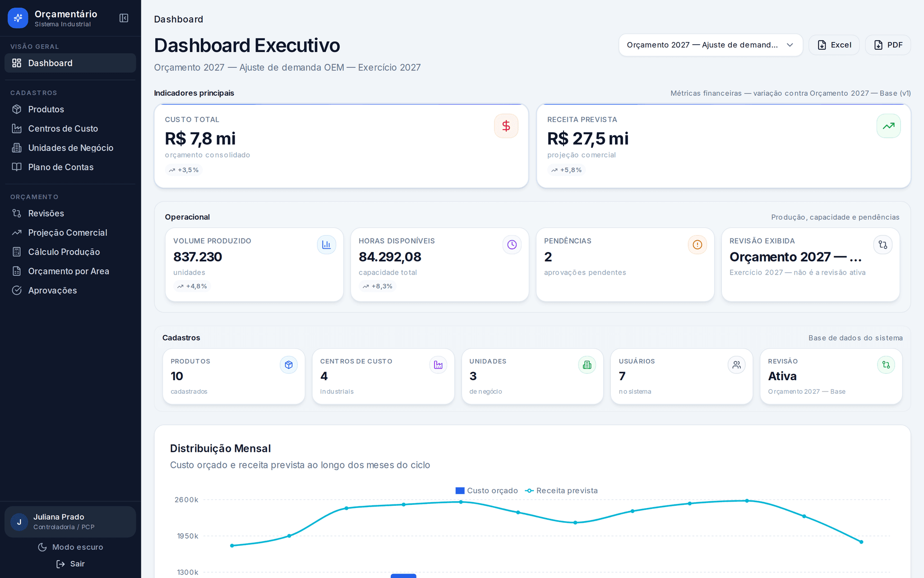Open Plano de Contas menu item
Image resolution: width=924 pixels, height=578 pixels.
tap(70, 167)
